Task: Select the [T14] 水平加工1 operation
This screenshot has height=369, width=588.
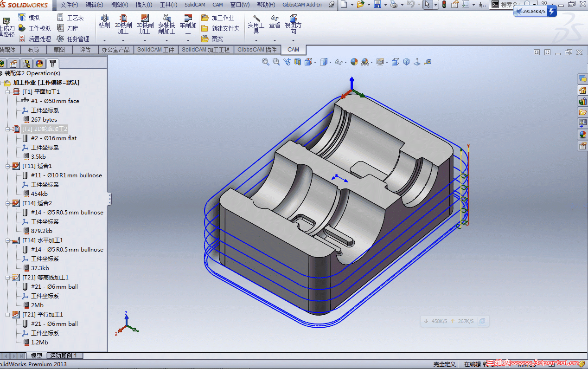Action: [42, 240]
